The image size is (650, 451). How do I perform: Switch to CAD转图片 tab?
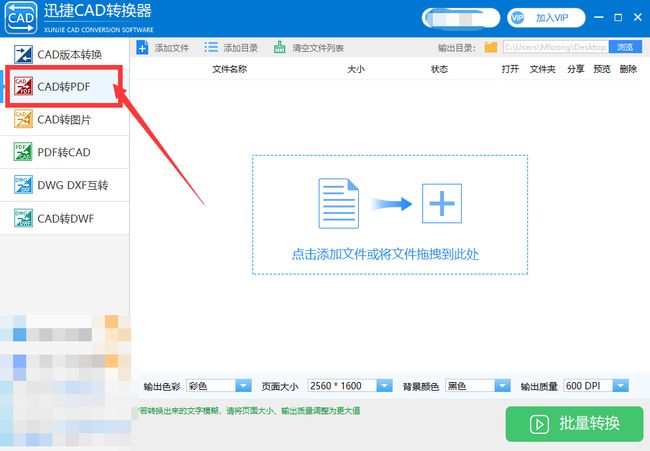[65, 119]
